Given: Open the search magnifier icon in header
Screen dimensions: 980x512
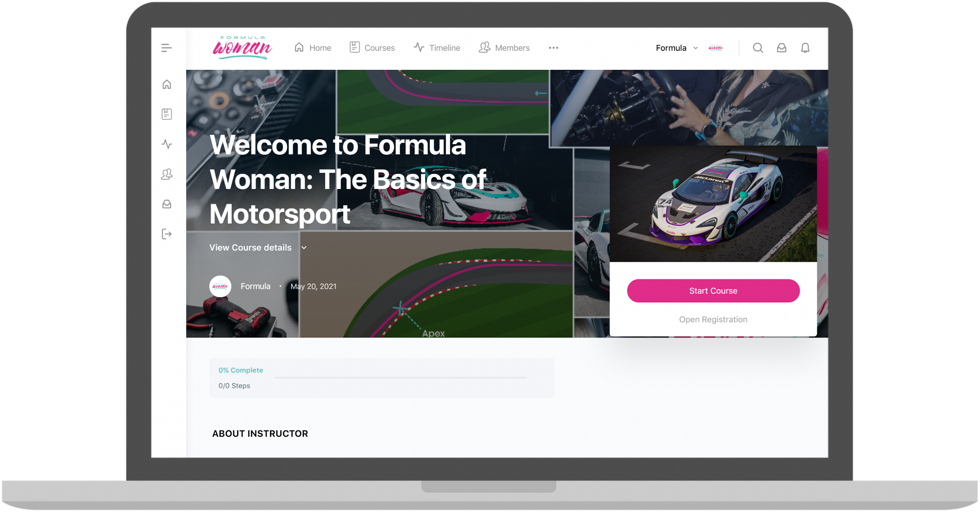Looking at the screenshot, I should pyautogui.click(x=758, y=48).
